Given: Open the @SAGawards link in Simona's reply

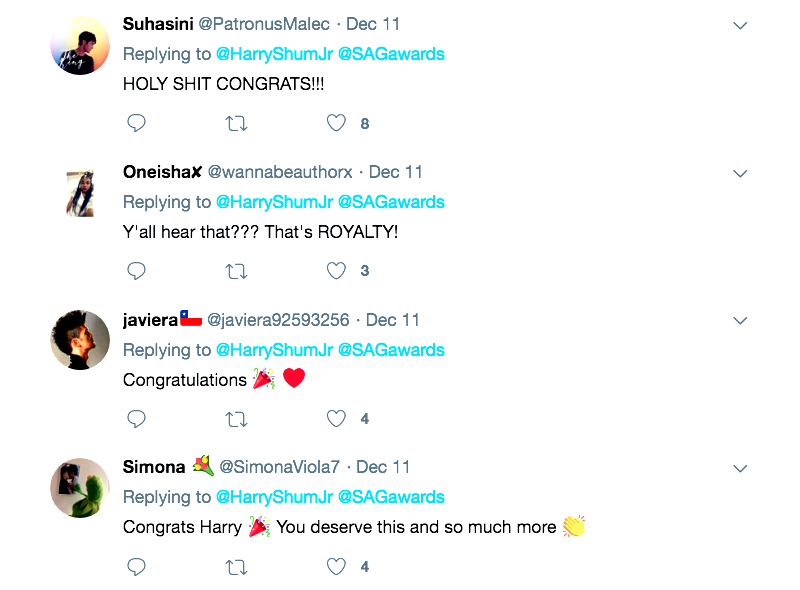Looking at the screenshot, I should 391,497.
